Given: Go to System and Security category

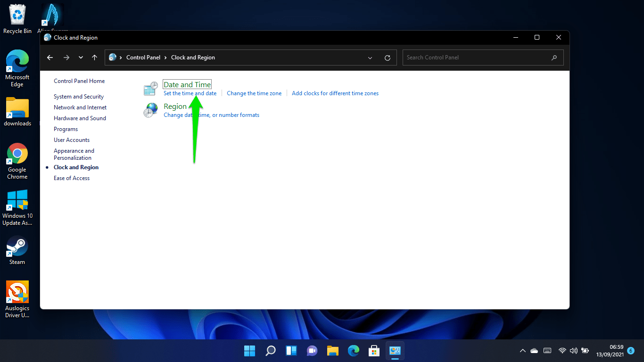Looking at the screenshot, I should 79,97.
